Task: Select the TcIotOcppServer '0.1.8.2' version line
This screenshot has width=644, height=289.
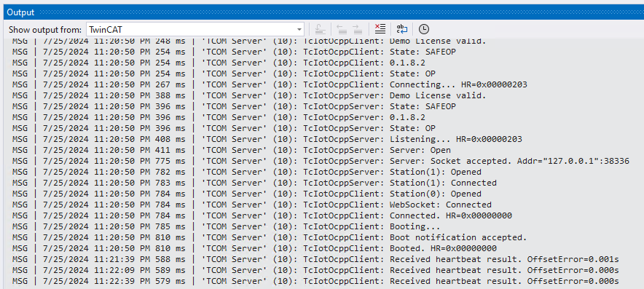Action: click(x=219, y=117)
